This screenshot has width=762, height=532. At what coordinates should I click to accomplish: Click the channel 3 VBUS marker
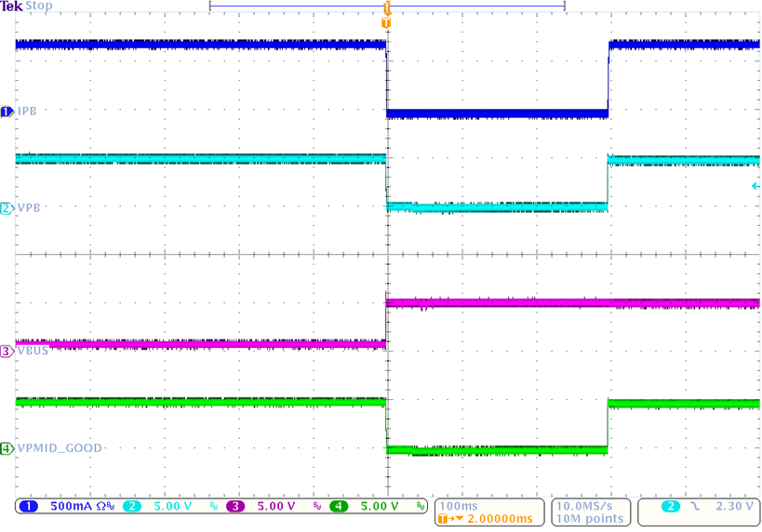(7, 352)
